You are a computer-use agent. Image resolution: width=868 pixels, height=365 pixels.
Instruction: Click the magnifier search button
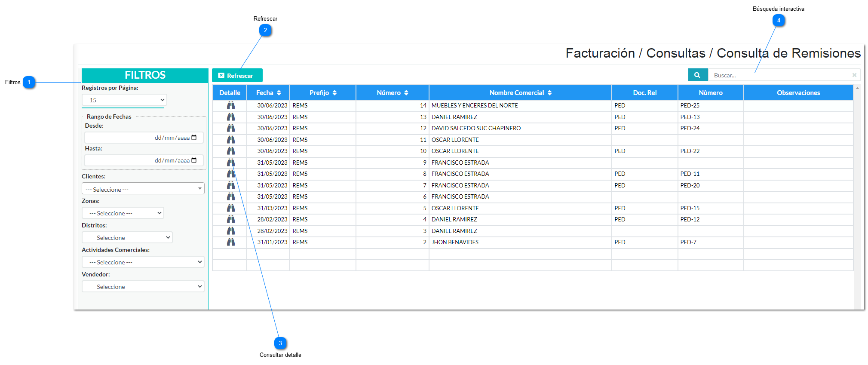(697, 75)
